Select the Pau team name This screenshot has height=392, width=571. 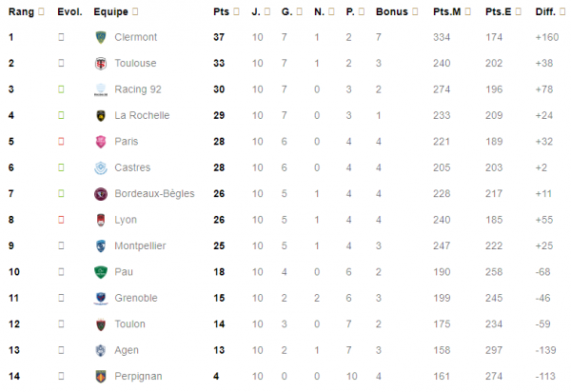tap(124, 271)
